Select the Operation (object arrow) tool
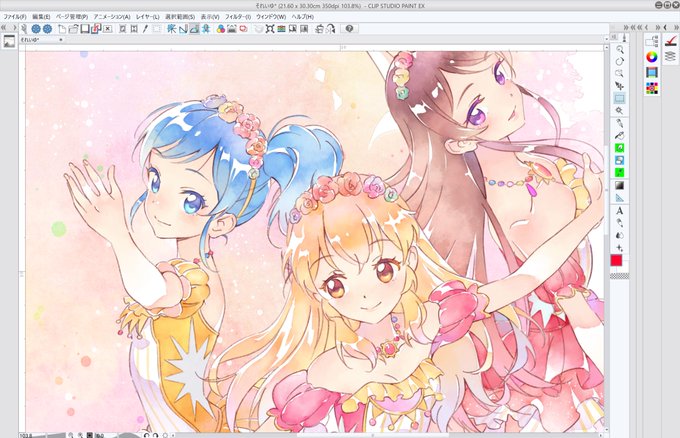 tap(620, 86)
